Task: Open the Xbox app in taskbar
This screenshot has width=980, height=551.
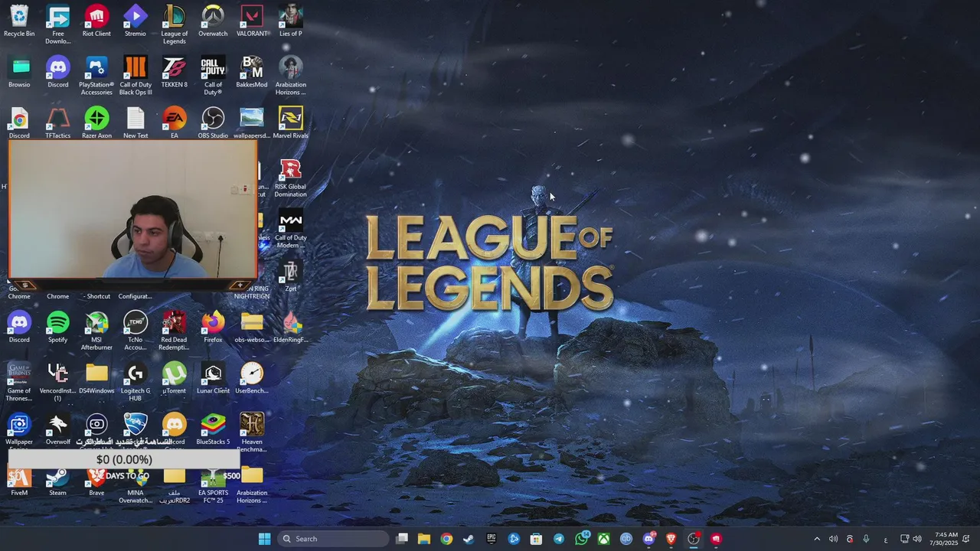Action: (x=604, y=539)
